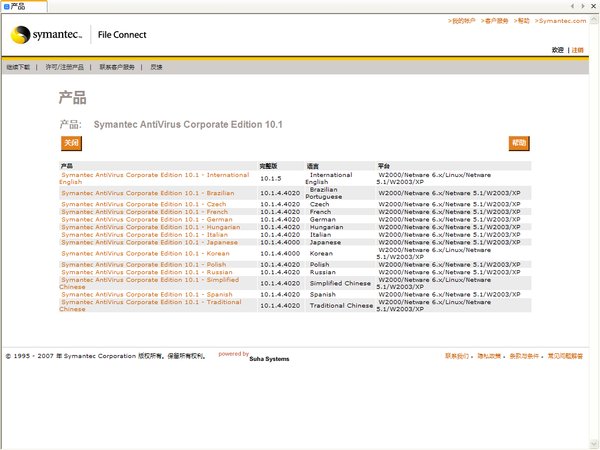Click the 常见问题解答 footer link

564,356
